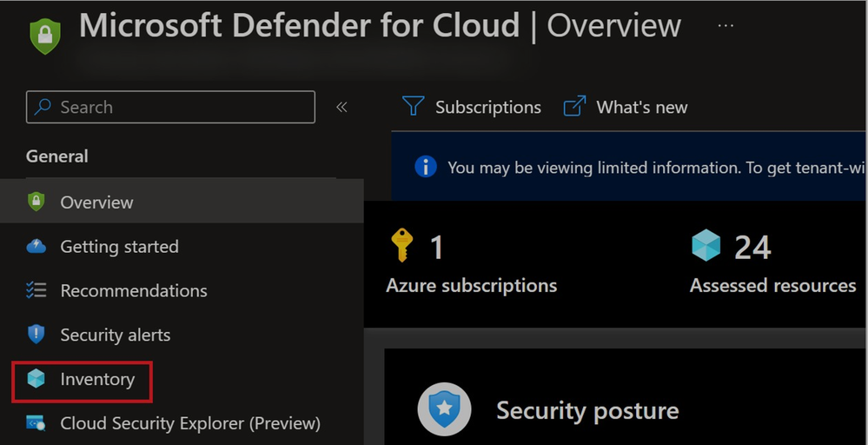This screenshot has width=868, height=445.
Task: Click the Azure subscriptions count 1
Action: pyautogui.click(x=437, y=248)
